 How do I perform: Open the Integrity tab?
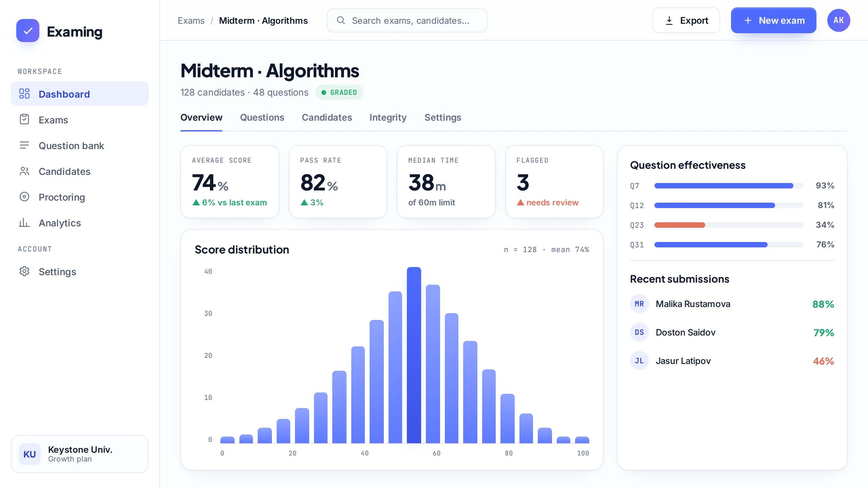pyautogui.click(x=388, y=118)
